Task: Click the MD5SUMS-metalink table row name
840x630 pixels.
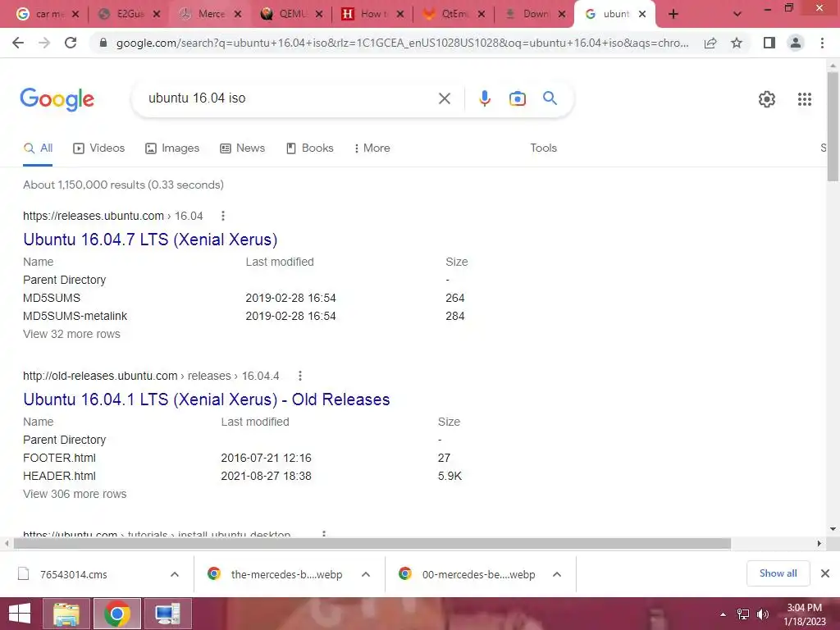Action: [x=75, y=316]
